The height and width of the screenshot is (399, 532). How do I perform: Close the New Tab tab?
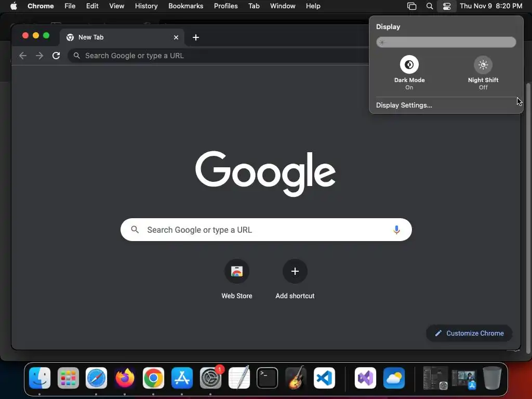(176, 37)
